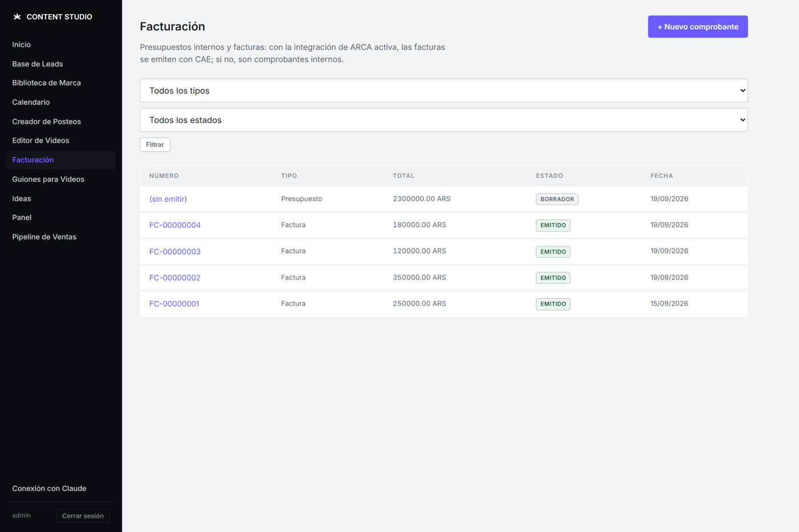Click the total 2300000.00 ARS
Viewport: 799px width, 532px height.
(422, 199)
